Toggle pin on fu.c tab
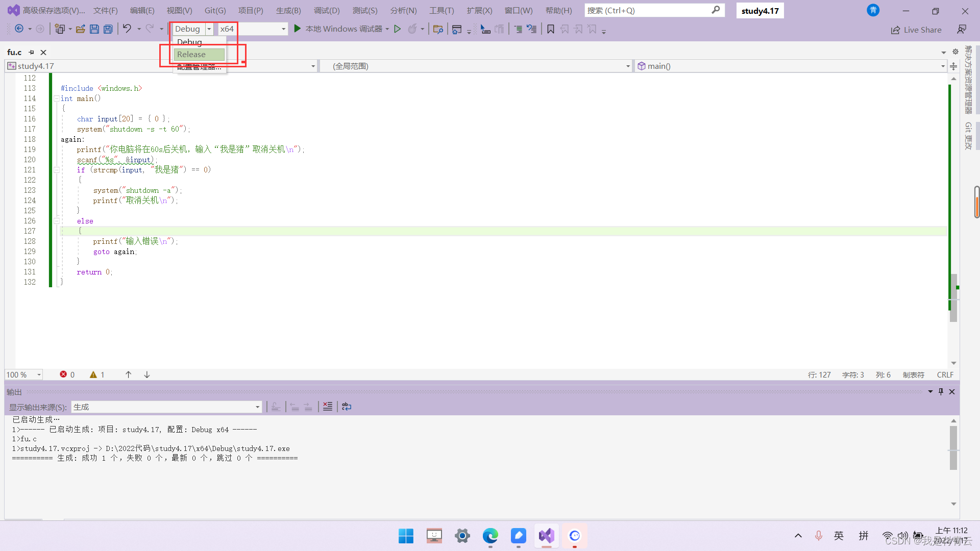Image resolution: width=980 pixels, height=551 pixels. pyautogui.click(x=31, y=52)
